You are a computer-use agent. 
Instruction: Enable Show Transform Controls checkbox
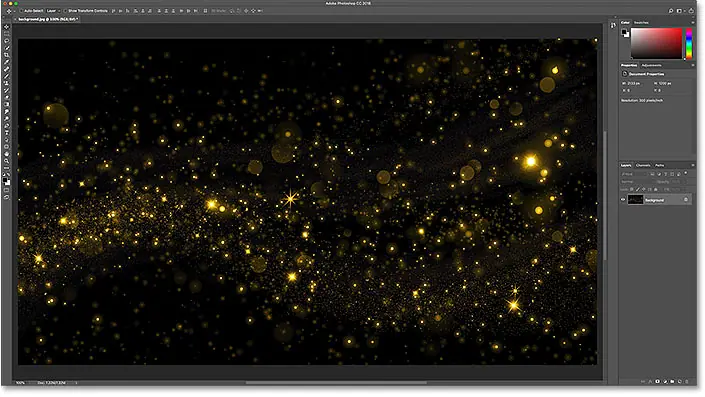pos(65,10)
